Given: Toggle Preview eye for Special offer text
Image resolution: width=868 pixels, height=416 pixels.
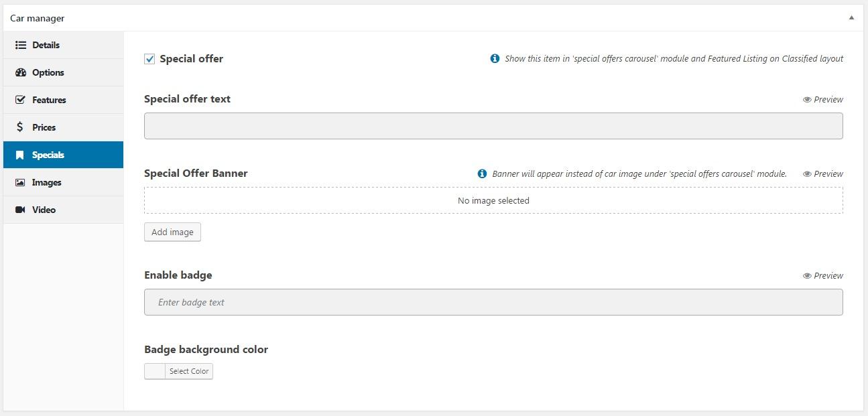Looking at the screenshot, I should tap(807, 99).
